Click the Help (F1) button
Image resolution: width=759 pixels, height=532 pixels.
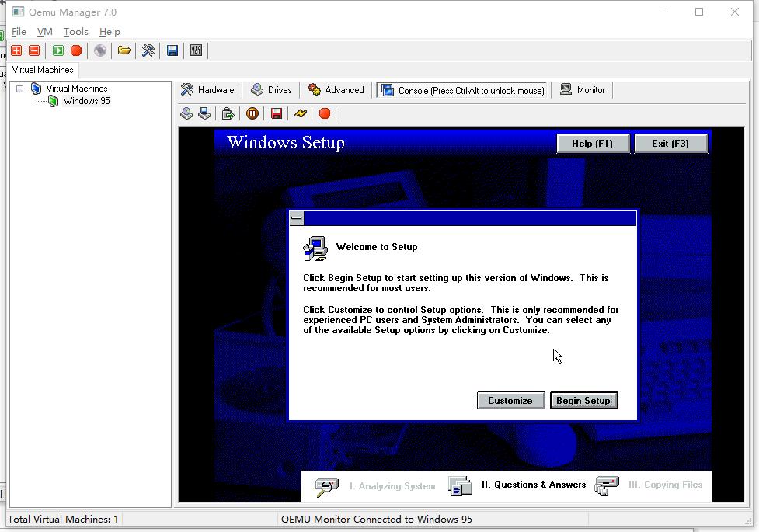(x=593, y=143)
